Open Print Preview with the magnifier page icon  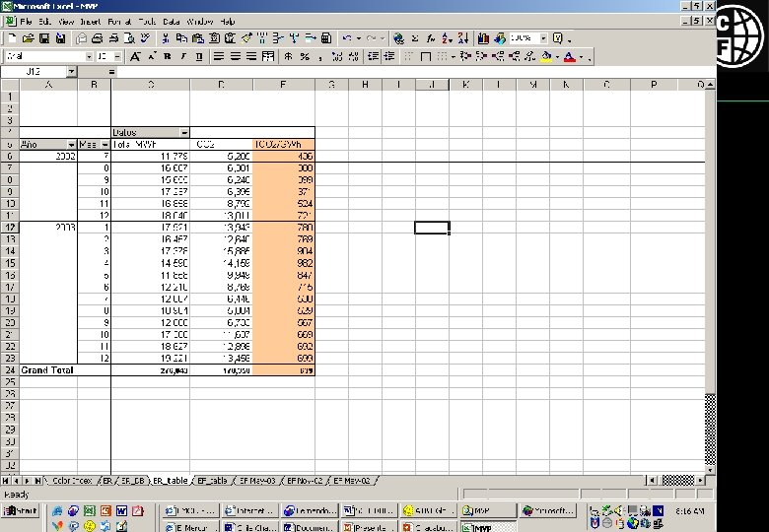[x=129, y=38]
